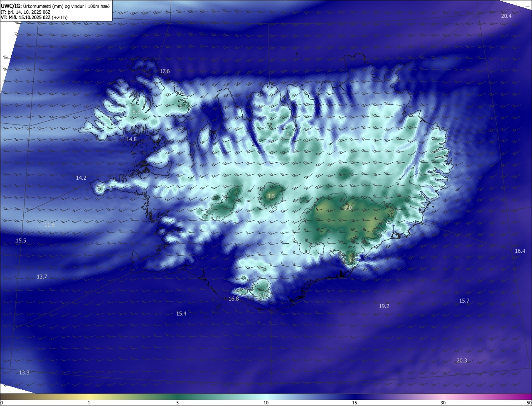The image size is (532, 406).
Task: Click the color scale tick labeled 15
Action: (x=355, y=403)
